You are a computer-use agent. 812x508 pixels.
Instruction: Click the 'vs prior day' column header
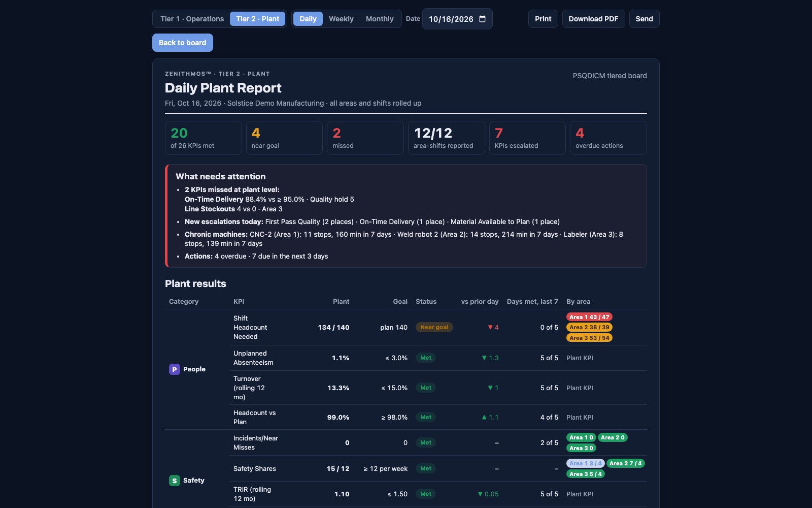pos(480,301)
